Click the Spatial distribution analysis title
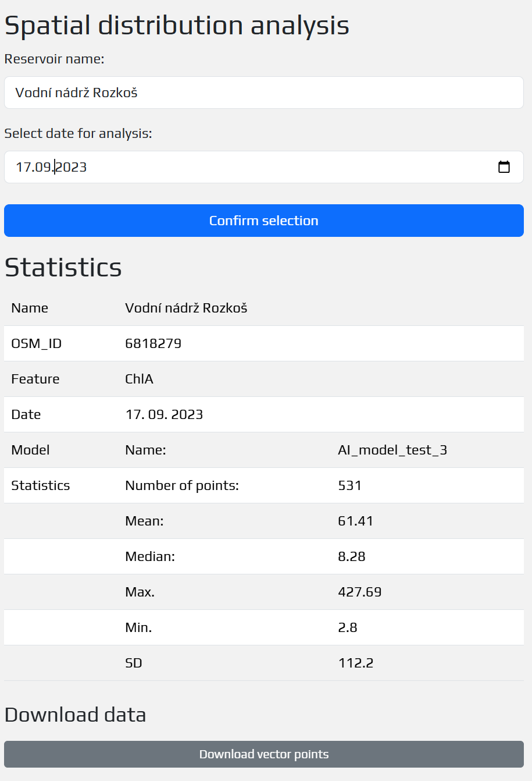532x781 pixels. pyautogui.click(x=177, y=25)
